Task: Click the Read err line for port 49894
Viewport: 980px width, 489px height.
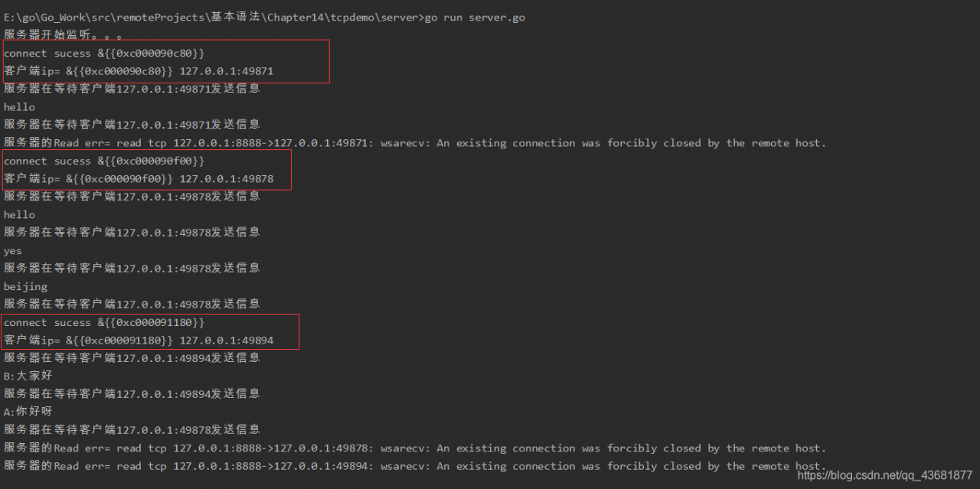Action: (415, 466)
